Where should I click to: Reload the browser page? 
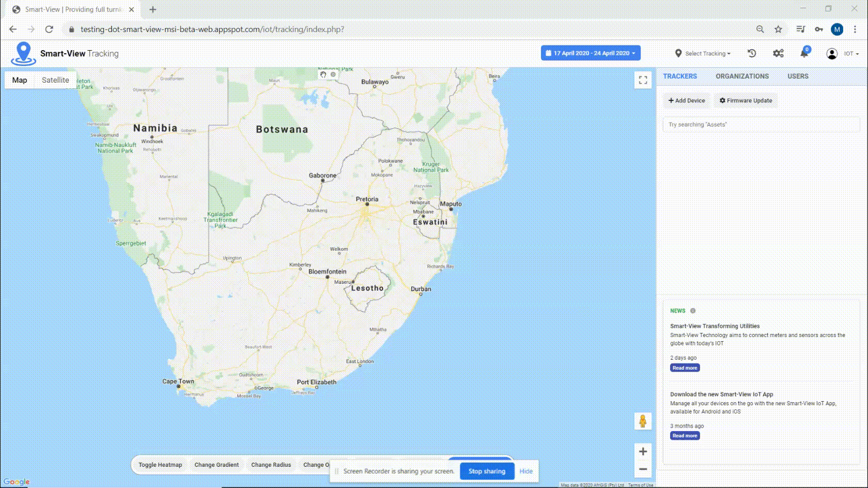click(49, 29)
